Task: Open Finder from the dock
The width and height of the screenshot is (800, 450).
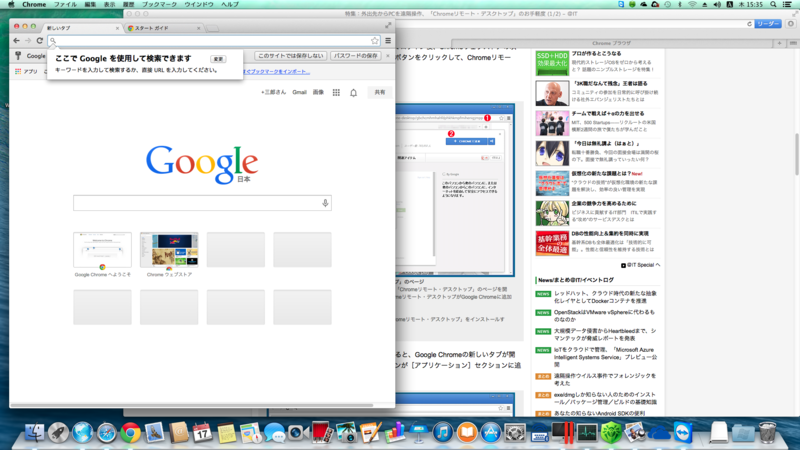Action: tap(34, 433)
